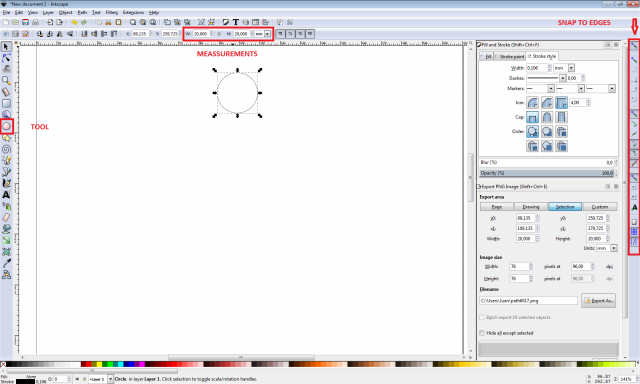Click the X position input field
This screenshot has width=640, height=384.
click(140, 34)
